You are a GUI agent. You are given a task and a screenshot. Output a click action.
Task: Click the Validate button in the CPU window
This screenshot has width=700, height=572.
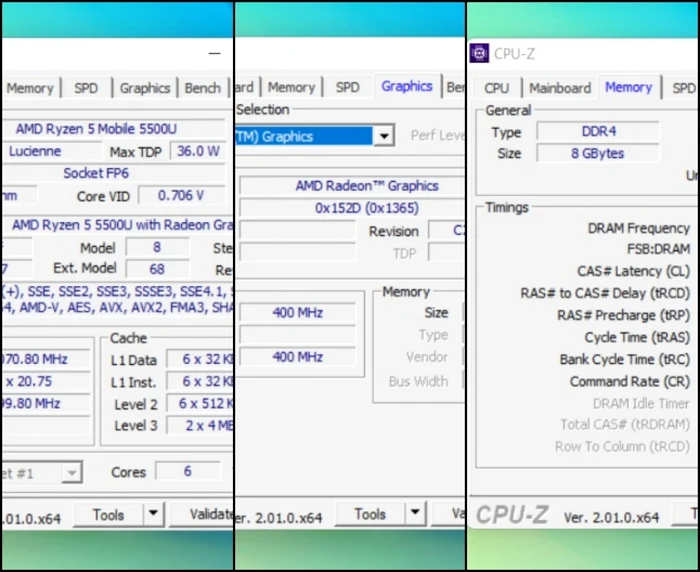click(202, 514)
